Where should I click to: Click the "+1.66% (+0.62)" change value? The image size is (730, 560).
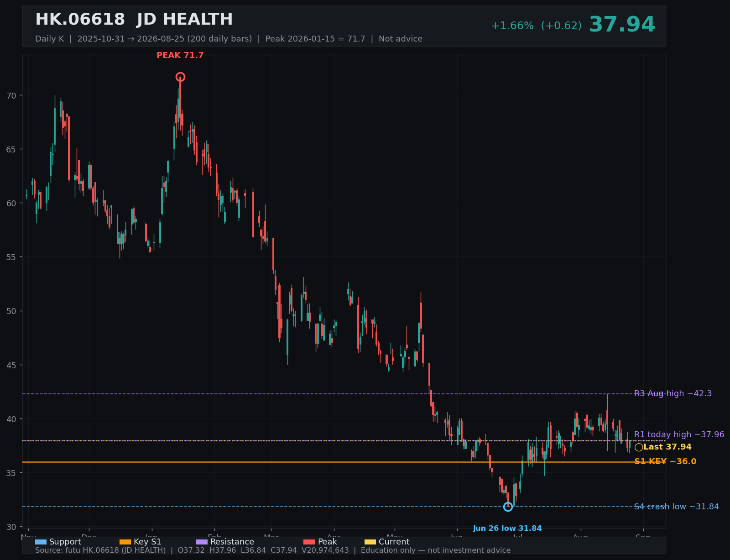[x=537, y=26]
